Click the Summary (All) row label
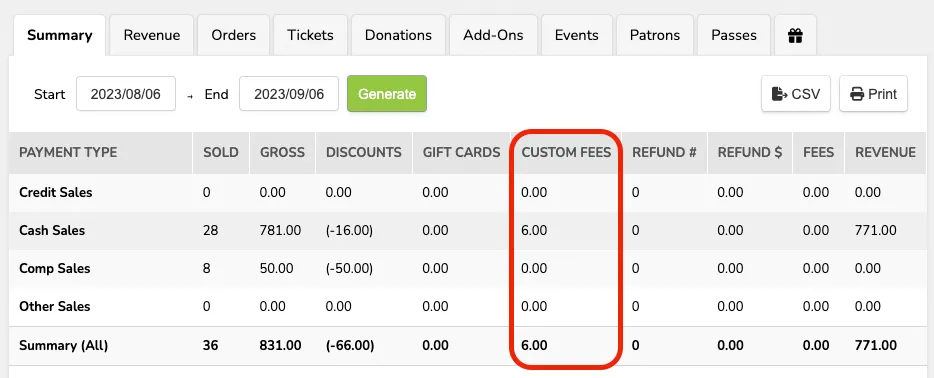Screen dimensions: 934x378 pos(63,345)
